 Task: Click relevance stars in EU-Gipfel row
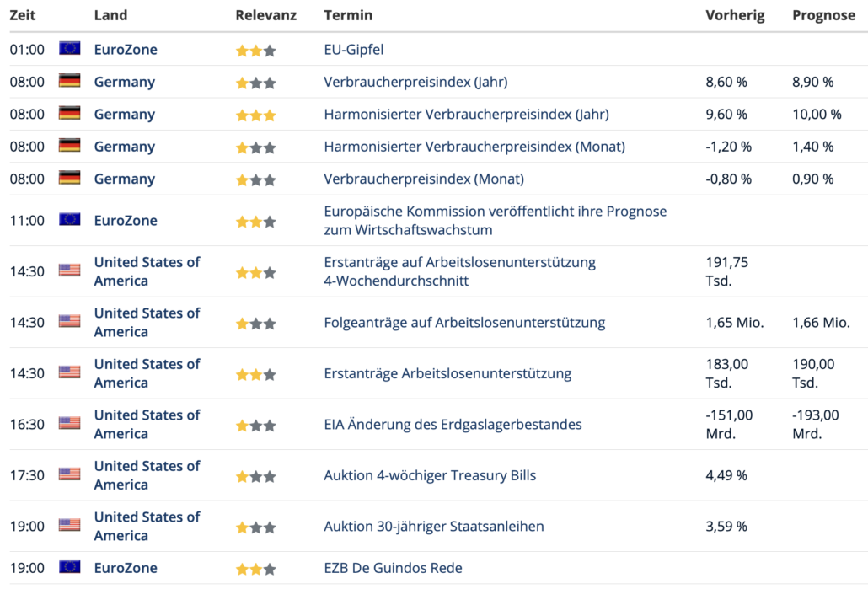(x=255, y=51)
